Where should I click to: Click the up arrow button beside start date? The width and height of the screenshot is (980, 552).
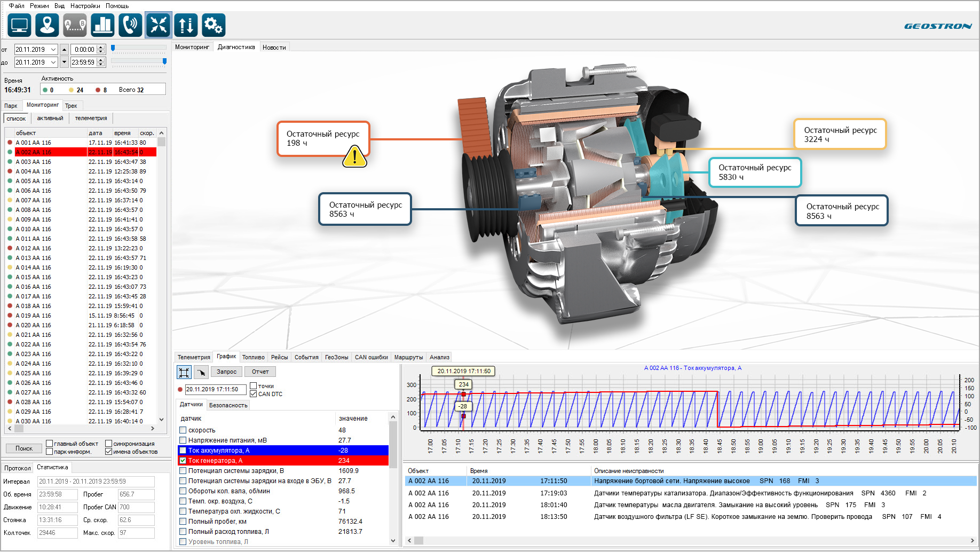[65, 50]
